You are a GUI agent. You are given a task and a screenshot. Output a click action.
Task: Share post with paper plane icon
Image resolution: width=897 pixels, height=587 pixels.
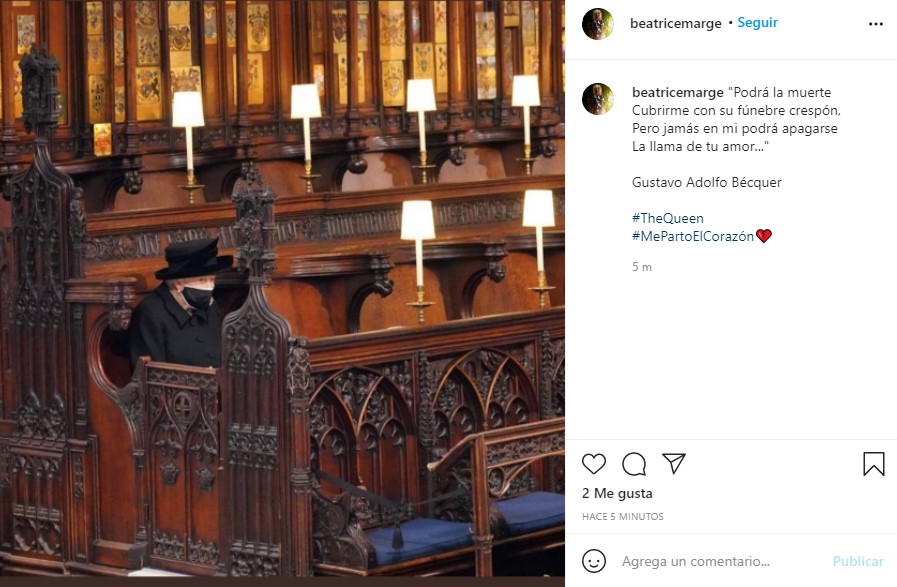point(674,463)
